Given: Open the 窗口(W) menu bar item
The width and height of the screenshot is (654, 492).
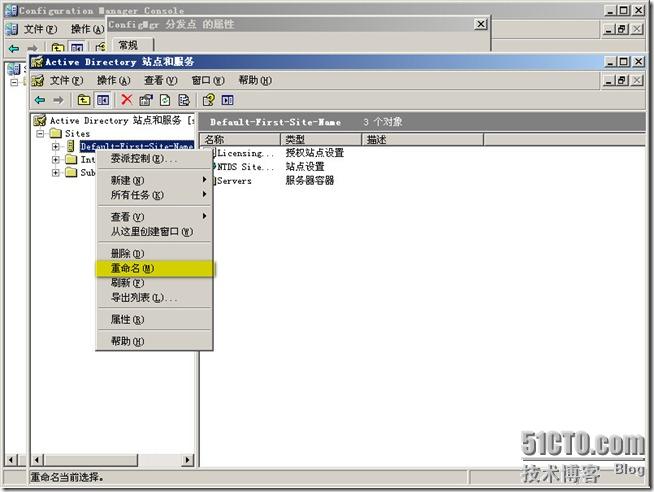Looking at the screenshot, I should (x=208, y=80).
